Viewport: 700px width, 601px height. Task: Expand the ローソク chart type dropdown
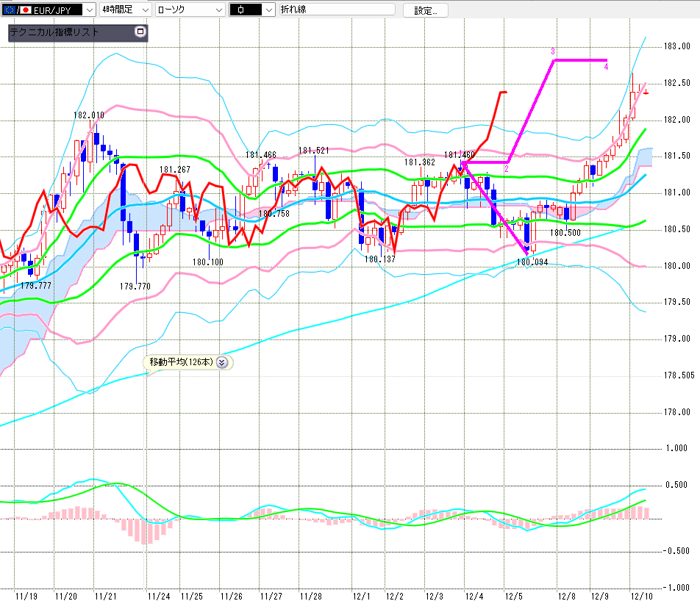tap(218, 10)
